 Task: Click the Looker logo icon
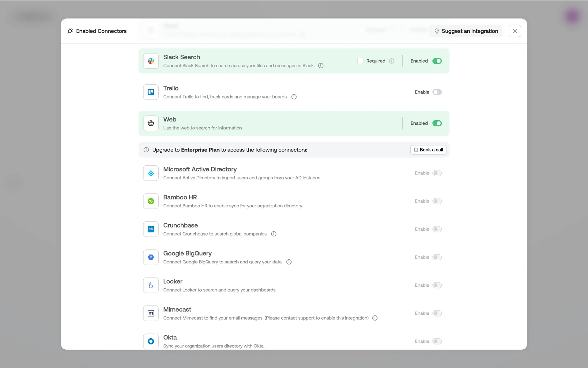[x=151, y=285]
